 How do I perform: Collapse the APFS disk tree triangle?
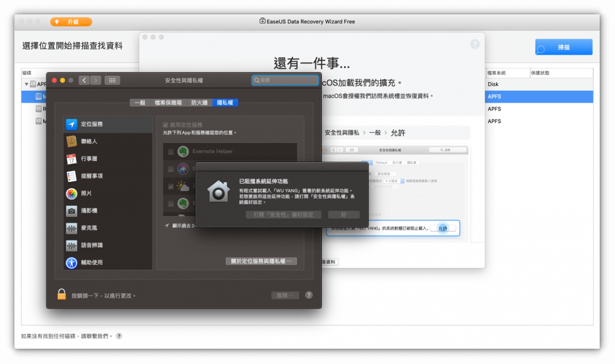coord(26,85)
